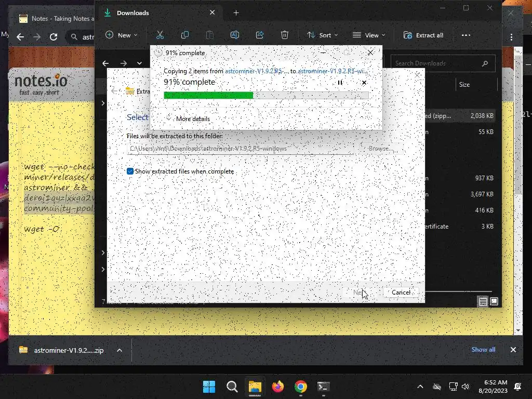Screen dimensions: 532x399
Task: Click the extraction folder path field
Action: [240, 149]
